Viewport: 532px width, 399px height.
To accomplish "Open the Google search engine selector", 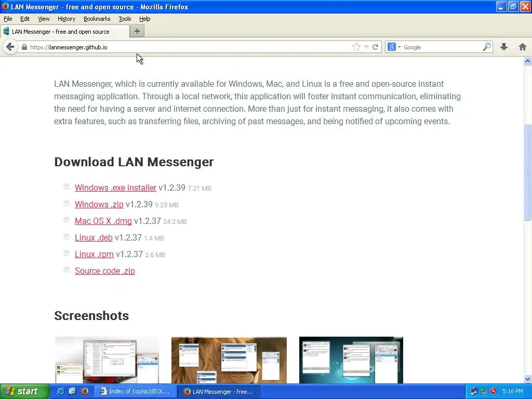I will (x=394, y=47).
